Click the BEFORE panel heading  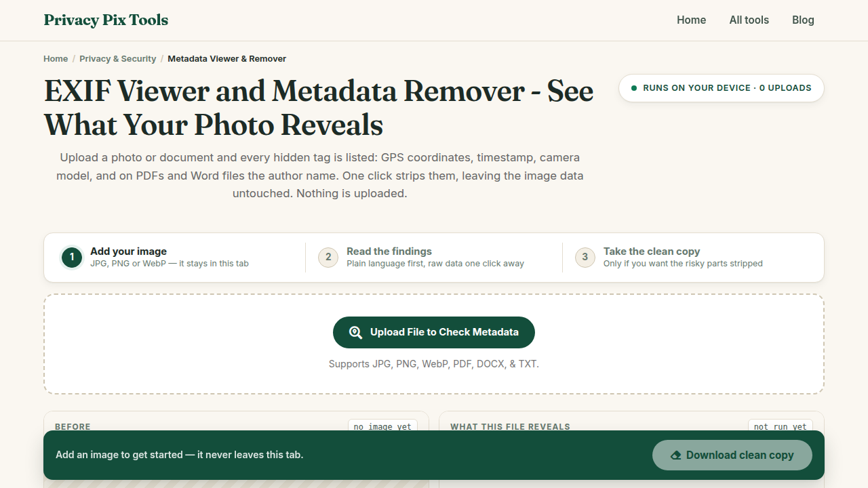pyautogui.click(x=73, y=427)
